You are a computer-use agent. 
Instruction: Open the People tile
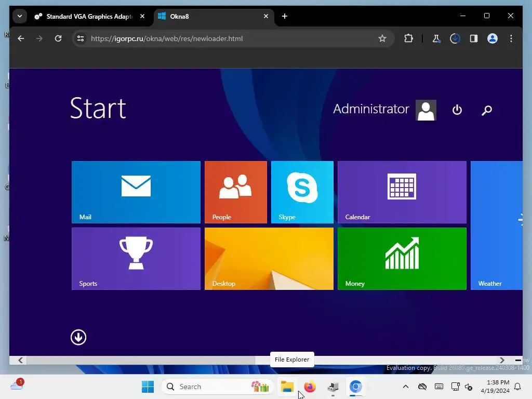point(235,192)
